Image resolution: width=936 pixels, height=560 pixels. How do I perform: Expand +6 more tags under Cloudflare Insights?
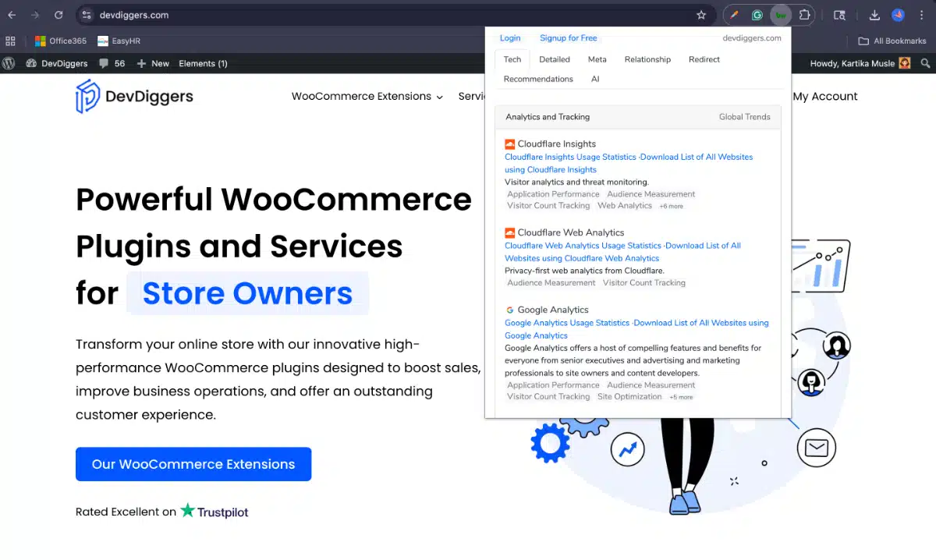click(671, 207)
